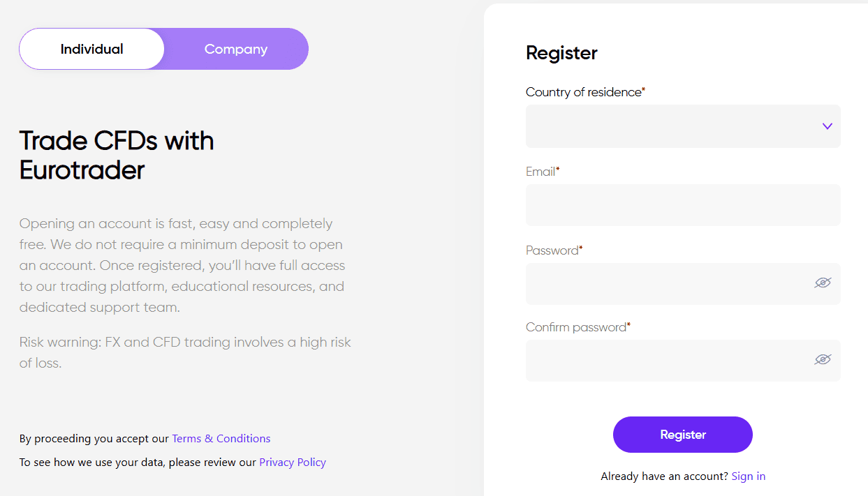This screenshot has width=868, height=496.
Task: Click the Password field label
Action: pos(552,250)
